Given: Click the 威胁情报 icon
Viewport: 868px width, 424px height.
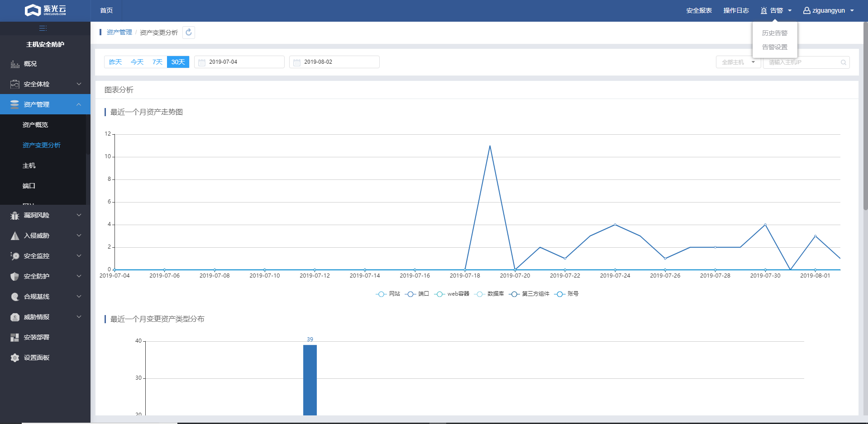Looking at the screenshot, I should 15,317.
